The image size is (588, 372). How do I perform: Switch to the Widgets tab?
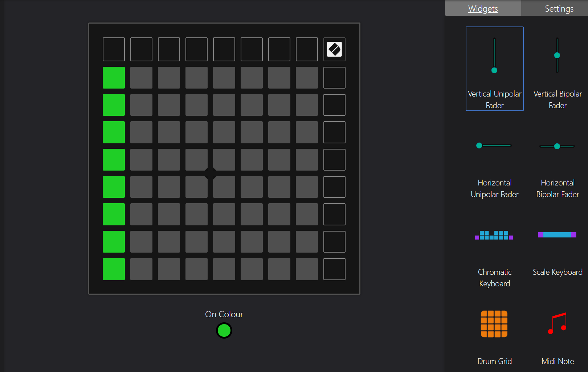coord(483,8)
